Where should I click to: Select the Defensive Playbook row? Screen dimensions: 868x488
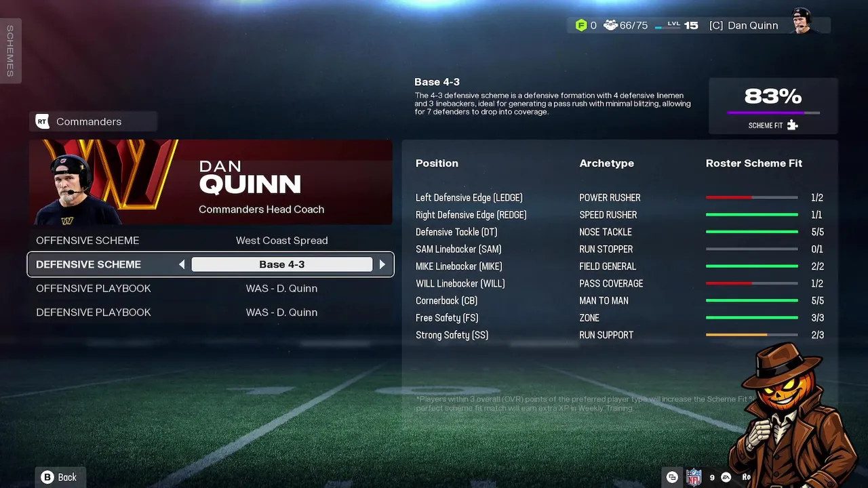[x=211, y=312]
